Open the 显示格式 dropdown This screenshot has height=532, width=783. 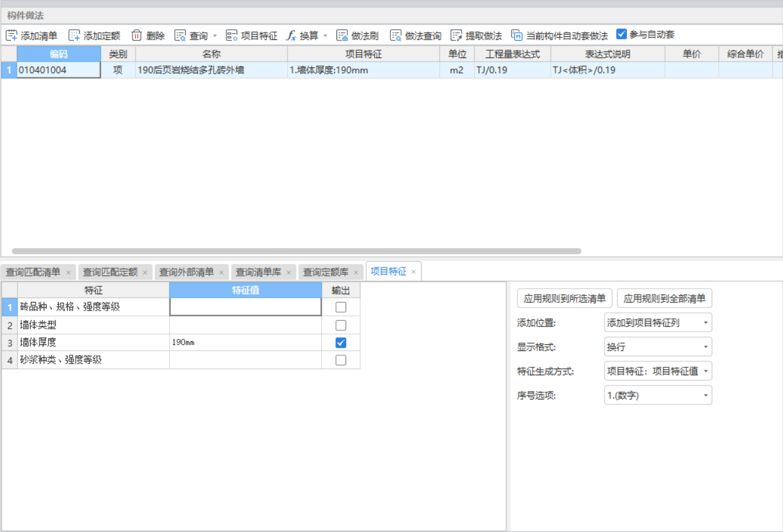(658, 347)
